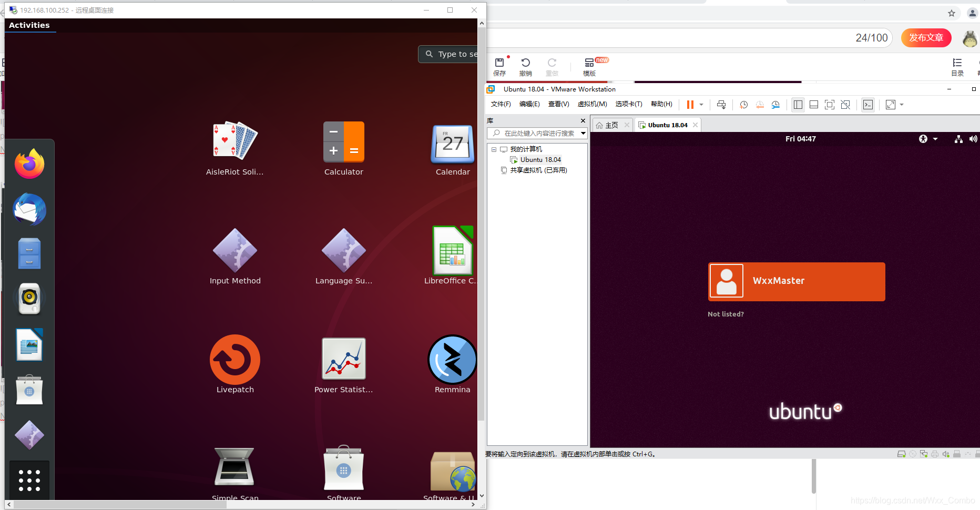This screenshot has width=980, height=510.
Task: Open Thunderbird mail in the dock
Action: coord(29,209)
